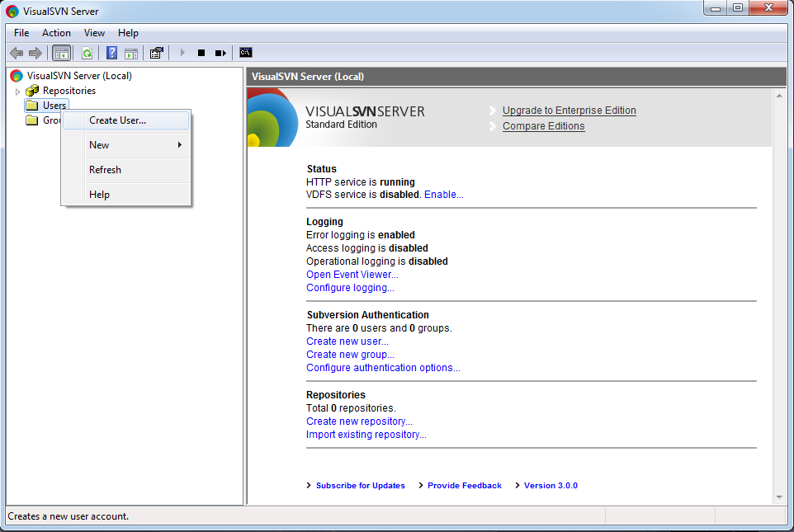Click the scrollbar up arrow
This screenshot has width=794, height=532.
(x=779, y=96)
